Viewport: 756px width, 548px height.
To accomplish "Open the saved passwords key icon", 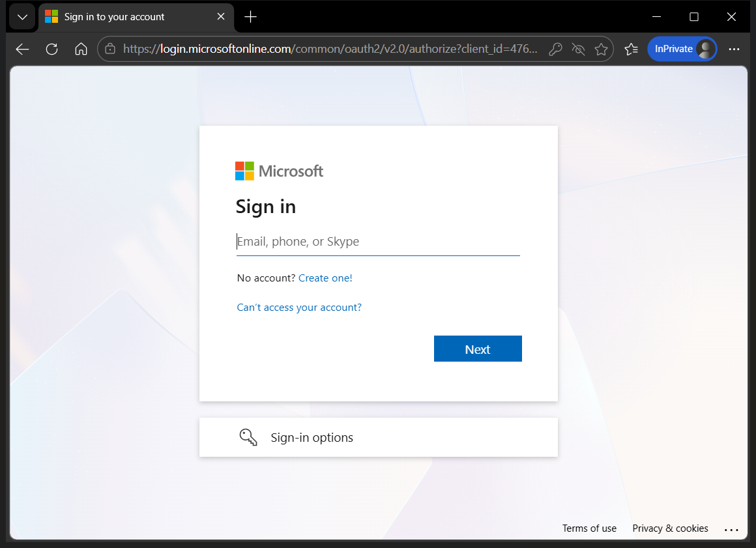I will [x=555, y=48].
